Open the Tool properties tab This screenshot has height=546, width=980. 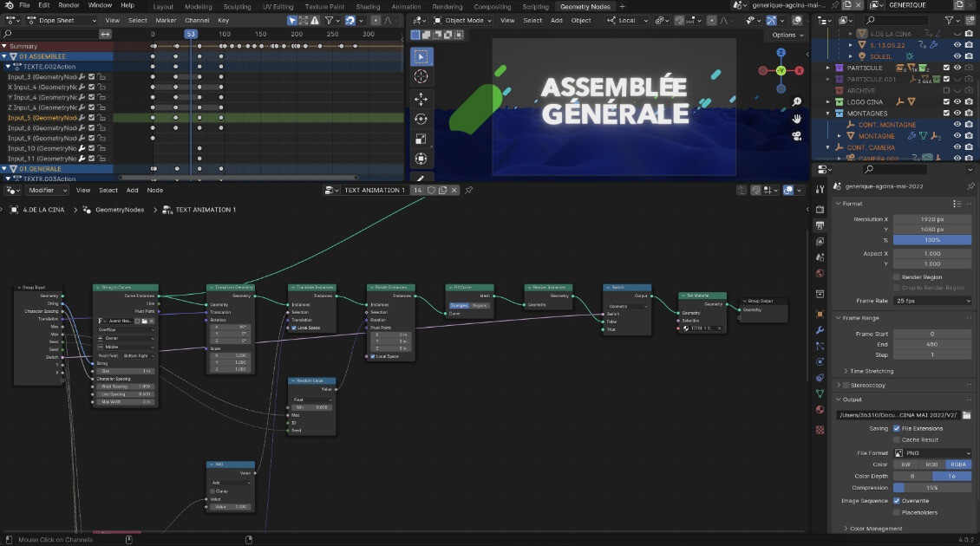pos(820,189)
